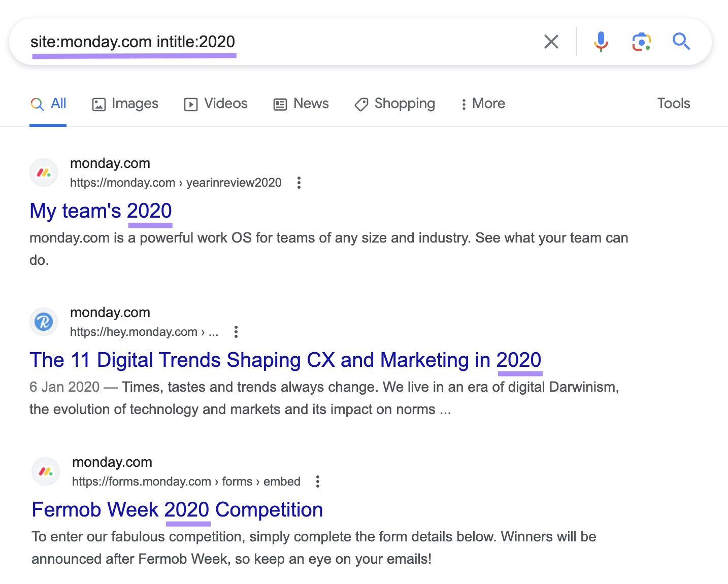The image size is (728, 584).
Task: Open Google Lens image search
Action: [641, 42]
